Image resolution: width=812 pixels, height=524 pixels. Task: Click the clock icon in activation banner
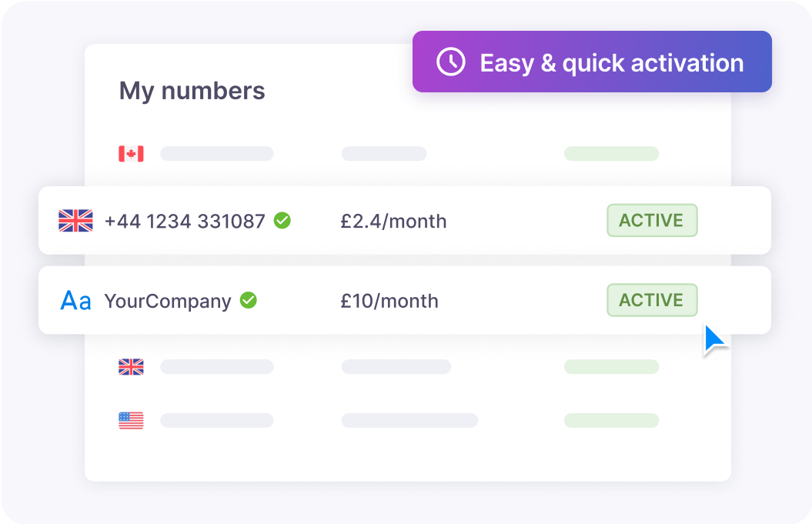(x=450, y=62)
